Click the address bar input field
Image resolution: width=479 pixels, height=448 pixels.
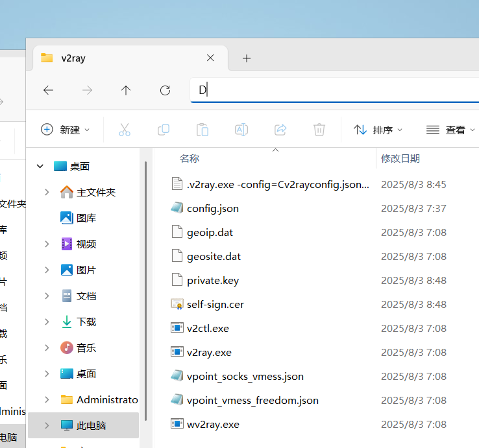click(x=334, y=90)
